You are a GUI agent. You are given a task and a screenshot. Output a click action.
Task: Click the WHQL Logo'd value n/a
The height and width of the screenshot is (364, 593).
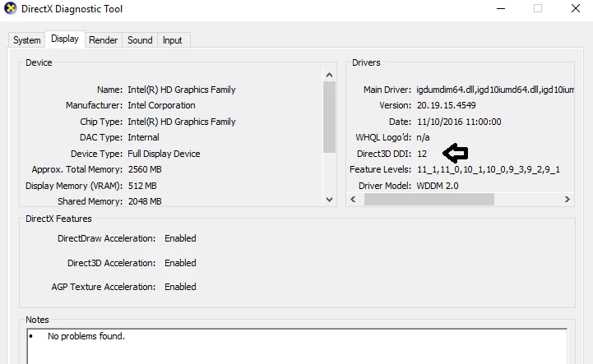[x=423, y=137]
